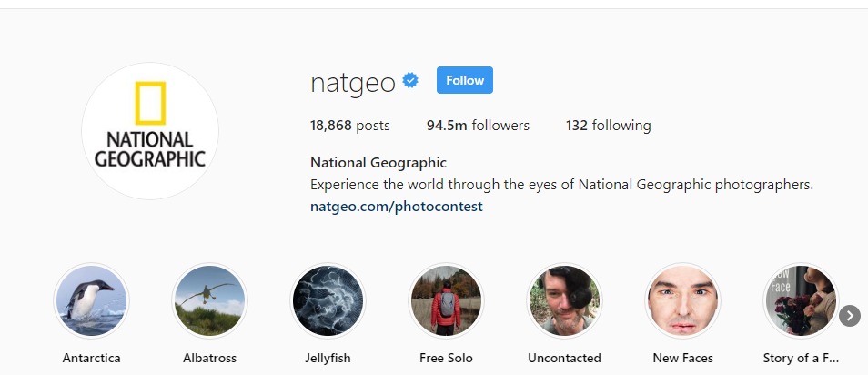Open the 132 following list
868x375 pixels.
coord(608,126)
